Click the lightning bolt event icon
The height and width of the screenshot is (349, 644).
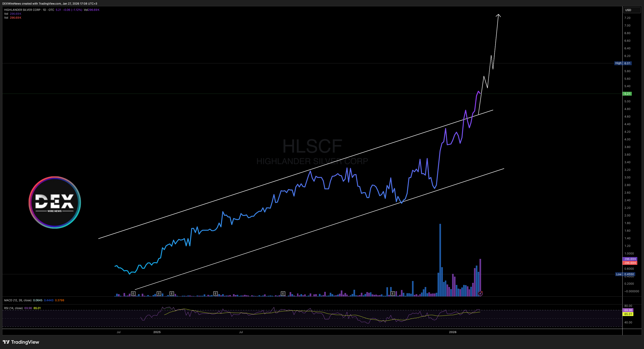pyautogui.click(x=480, y=294)
